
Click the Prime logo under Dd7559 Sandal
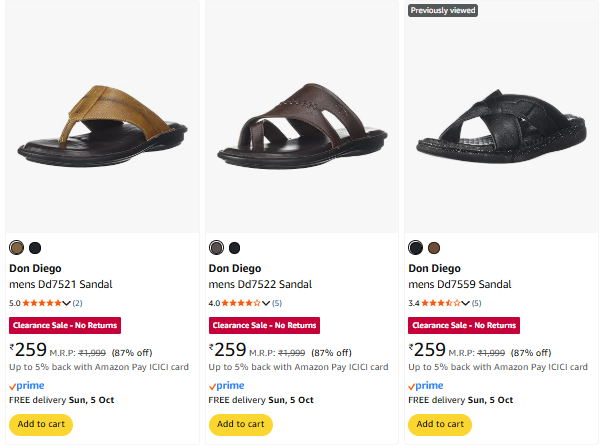426,385
